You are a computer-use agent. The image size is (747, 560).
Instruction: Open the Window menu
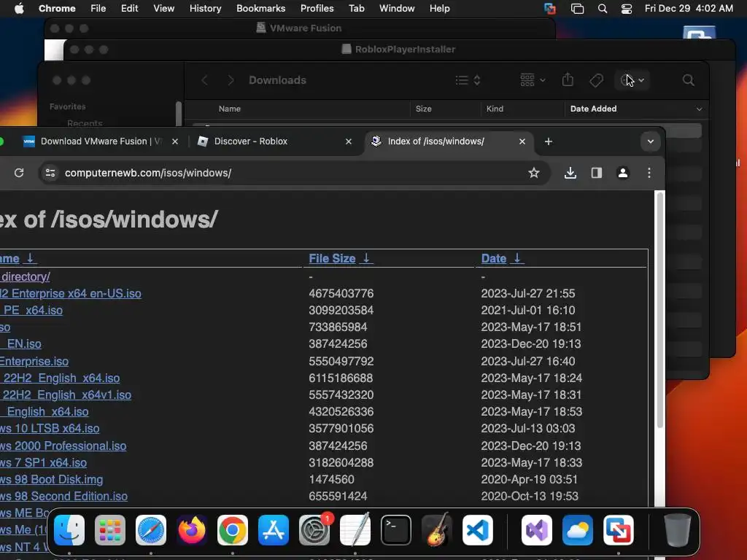point(397,9)
